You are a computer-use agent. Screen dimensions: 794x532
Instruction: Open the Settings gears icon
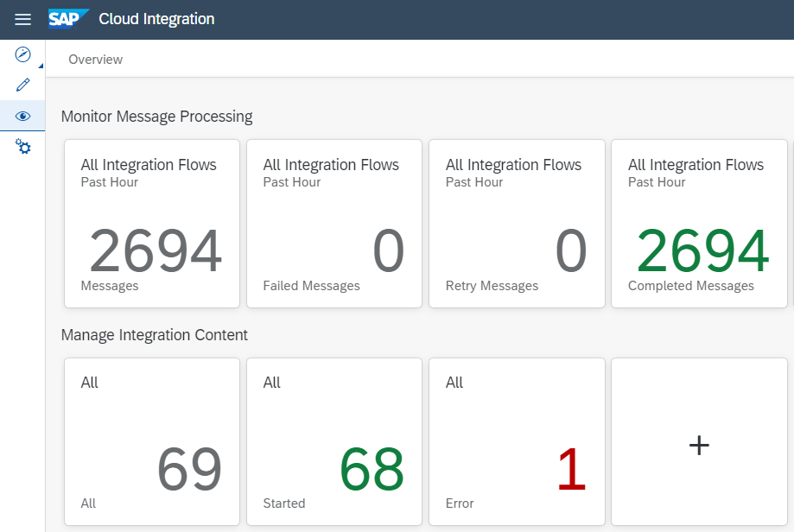[x=23, y=148]
